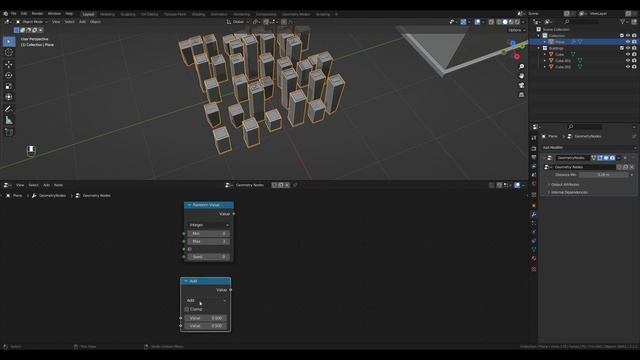This screenshot has height=360, width=640.
Task: Select the Add Cube tool
Action: pos(9,132)
